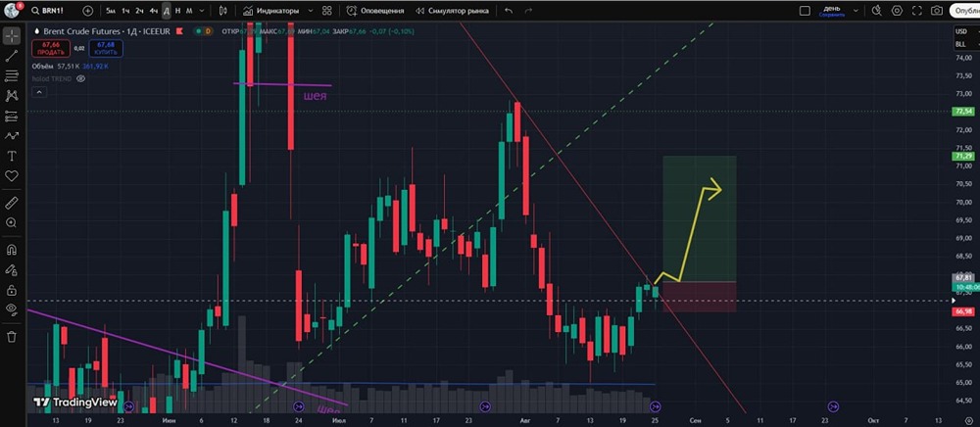Open the BRN1! symbol search
The height and width of the screenshot is (427, 980).
pos(47,11)
